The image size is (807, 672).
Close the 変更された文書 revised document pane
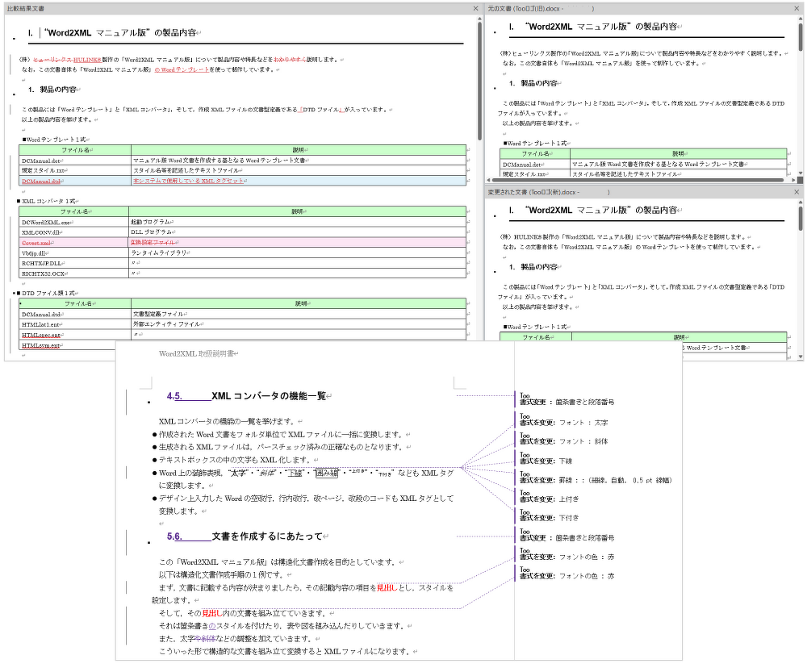(797, 193)
